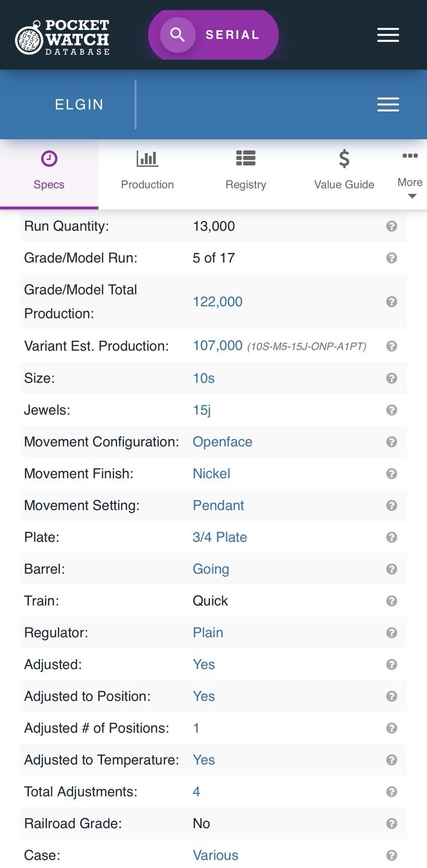Click the Openface configuration link

223,442
